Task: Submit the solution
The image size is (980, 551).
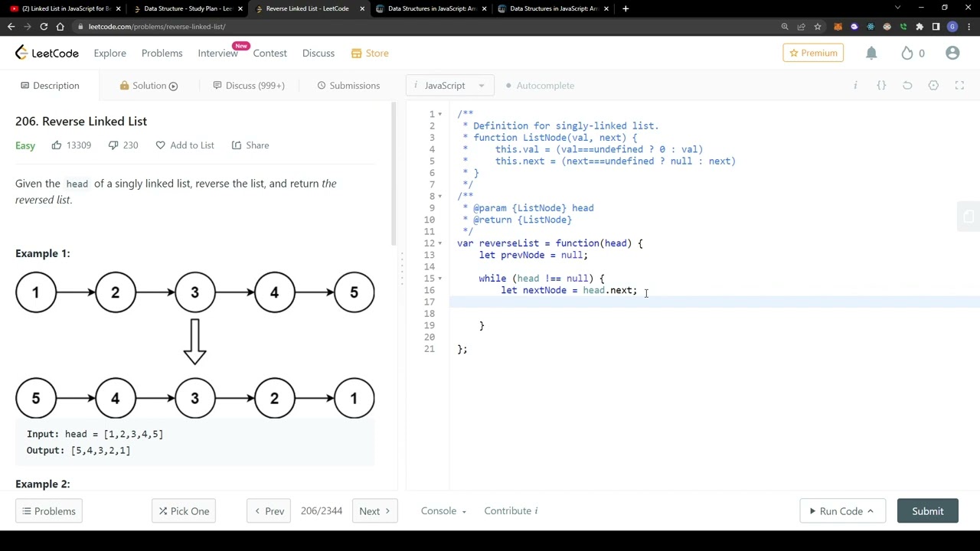Action: pos(927,511)
